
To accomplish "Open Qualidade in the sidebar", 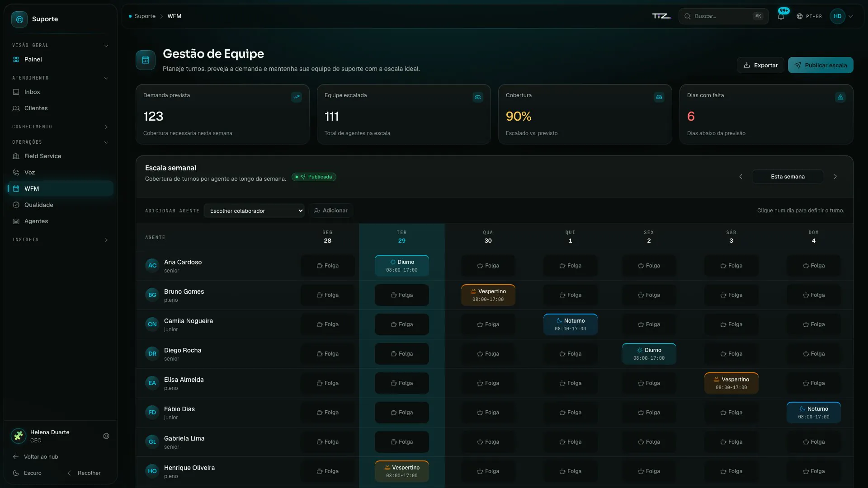I will pos(61,205).
